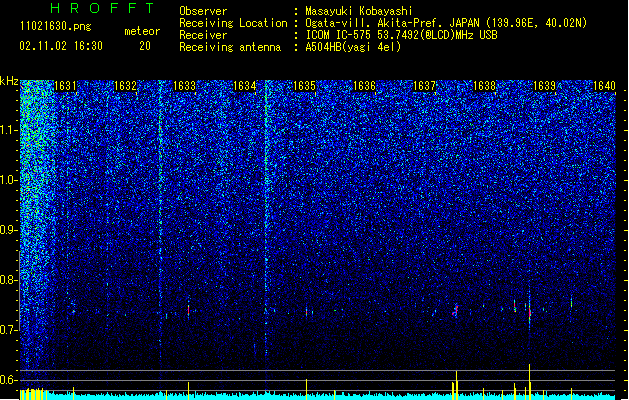
Task: Click the 1634 time marker
Action: tap(245, 86)
